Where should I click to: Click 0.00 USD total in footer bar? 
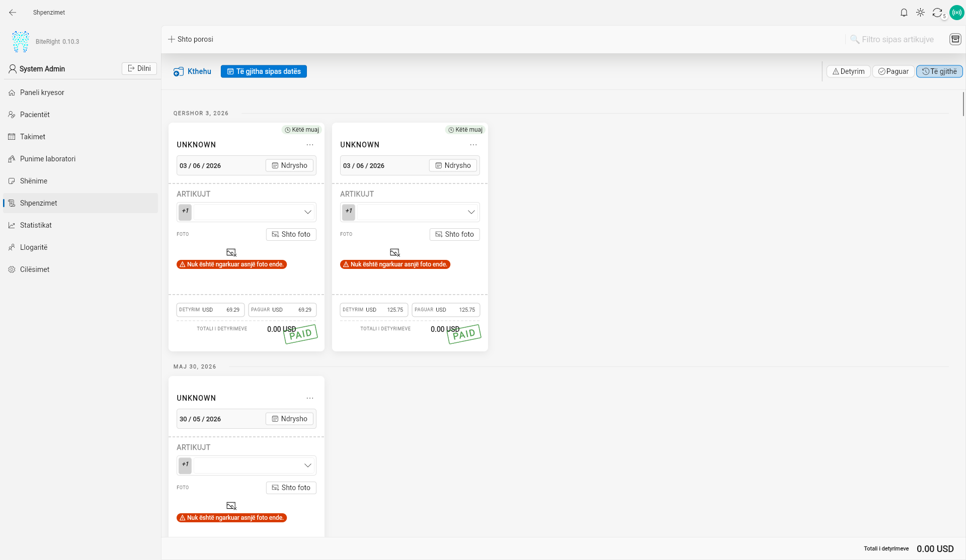tap(935, 549)
